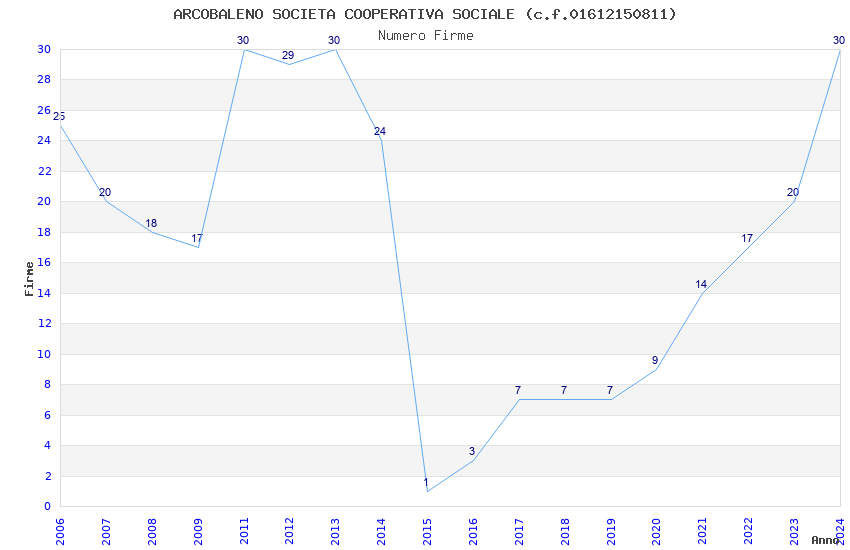
Task: Click the data label 17 above year 2022
Action: (747, 238)
